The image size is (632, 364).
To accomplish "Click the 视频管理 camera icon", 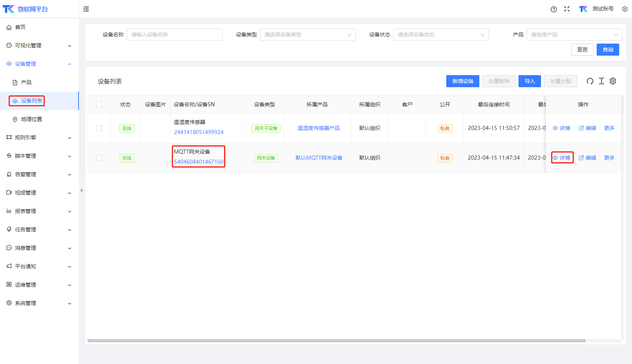I will click(x=9, y=193).
